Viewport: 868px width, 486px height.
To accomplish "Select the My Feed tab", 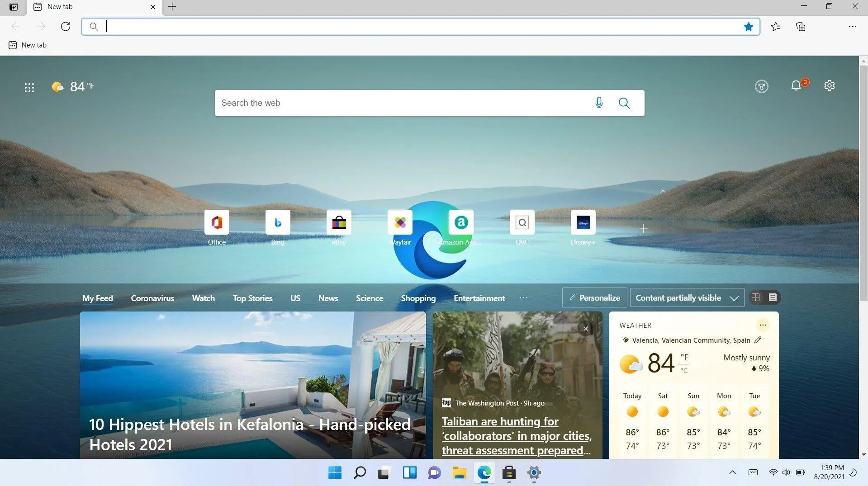I will [98, 298].
